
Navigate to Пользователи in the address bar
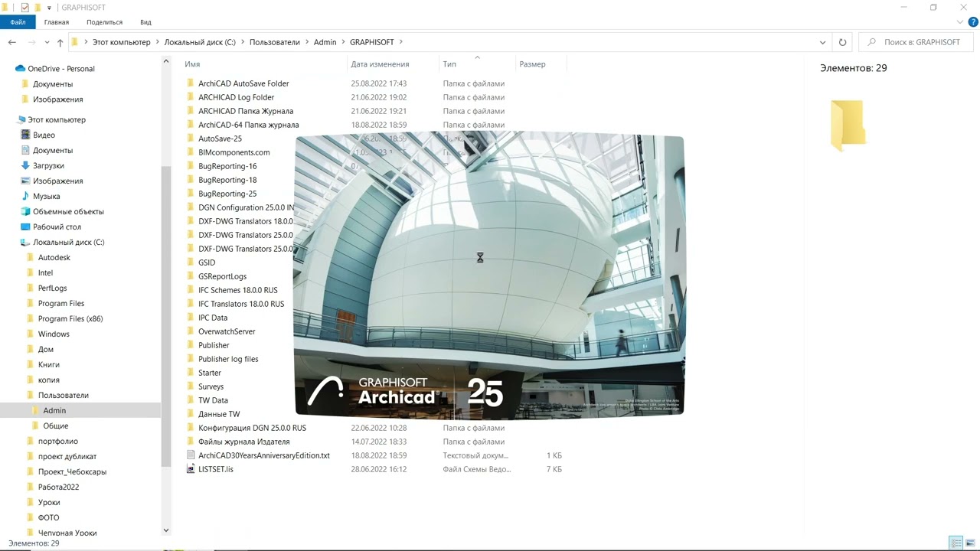click(x=275, y=42)
